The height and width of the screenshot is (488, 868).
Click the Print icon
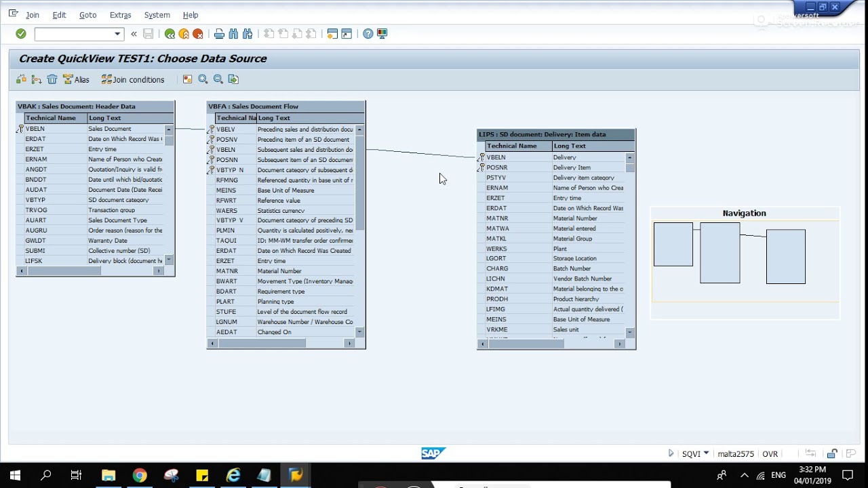219,34
